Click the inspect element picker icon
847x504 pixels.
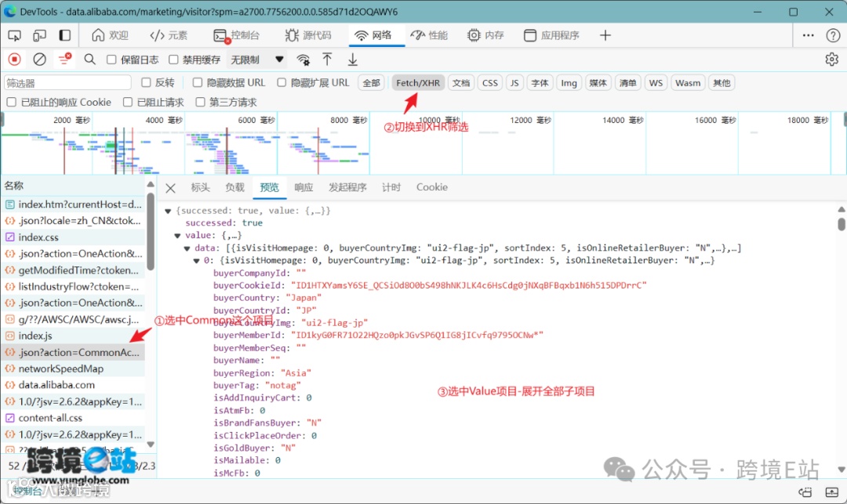pos(15,35)
